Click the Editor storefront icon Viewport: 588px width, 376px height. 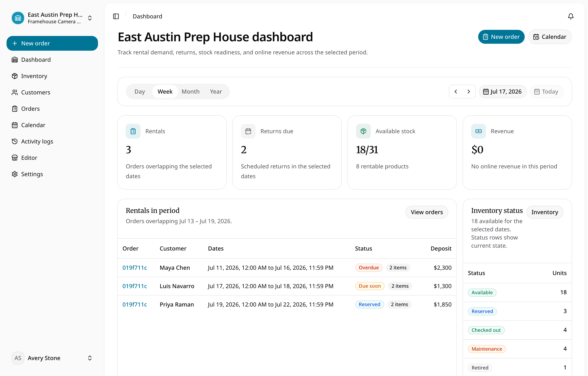pos(15,158)
